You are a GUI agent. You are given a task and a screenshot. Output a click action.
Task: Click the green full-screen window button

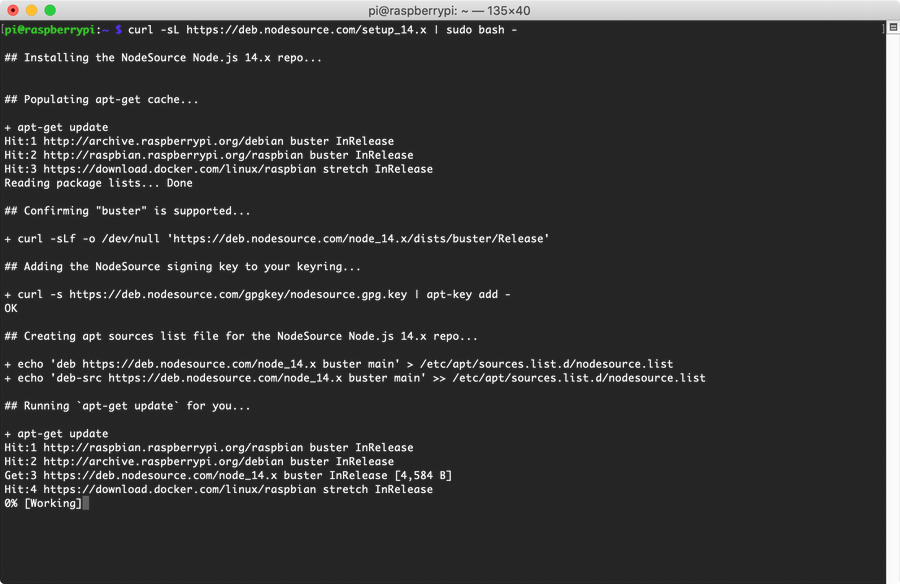coord(51,10)
